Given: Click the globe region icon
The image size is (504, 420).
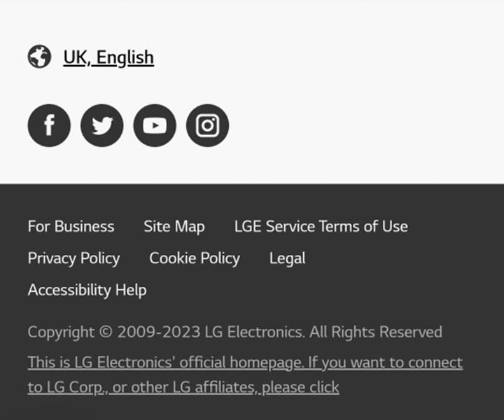Looking at the screenshot, I should point(39,57).
